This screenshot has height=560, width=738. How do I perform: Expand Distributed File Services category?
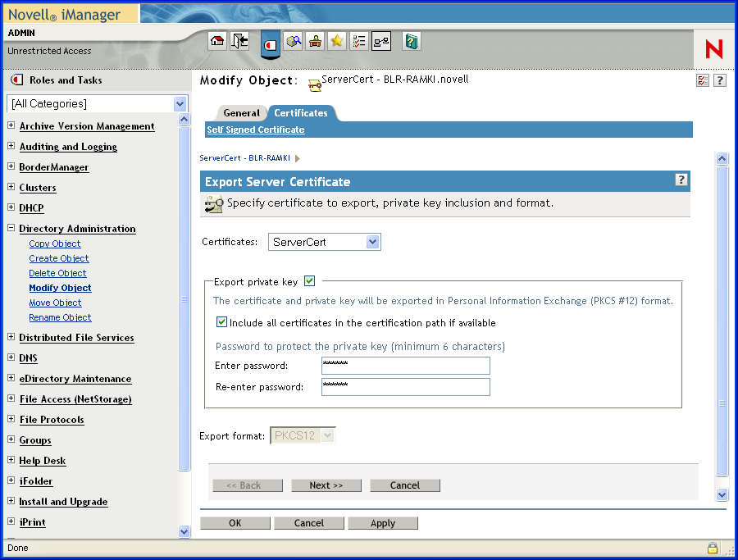[11, 337]
